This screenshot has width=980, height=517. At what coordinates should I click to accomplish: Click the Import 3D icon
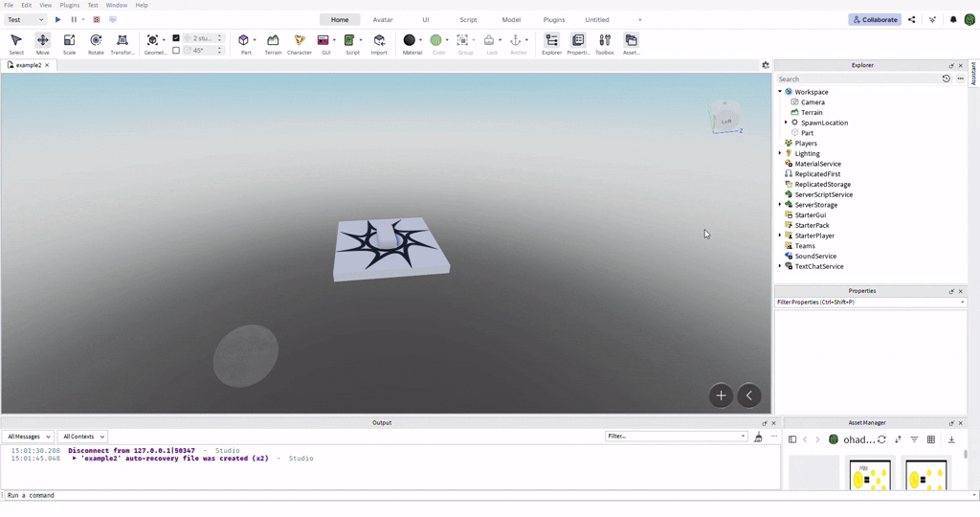click(379, 43)
